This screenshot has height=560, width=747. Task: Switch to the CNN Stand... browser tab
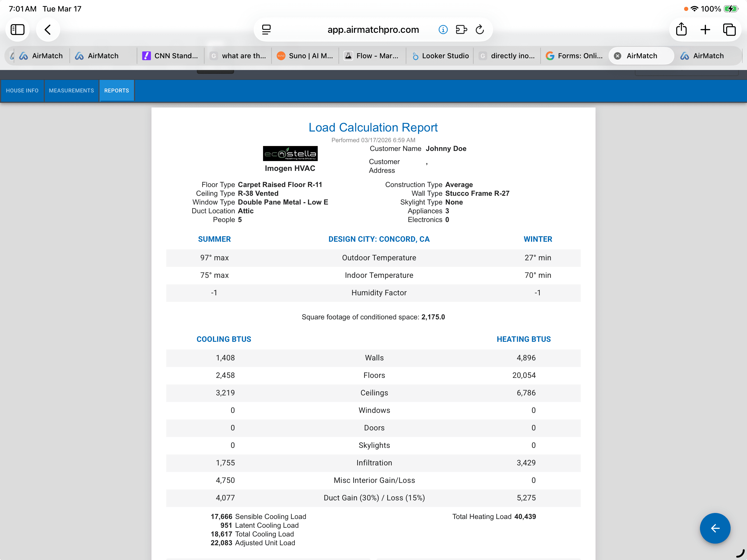(171, 56)
